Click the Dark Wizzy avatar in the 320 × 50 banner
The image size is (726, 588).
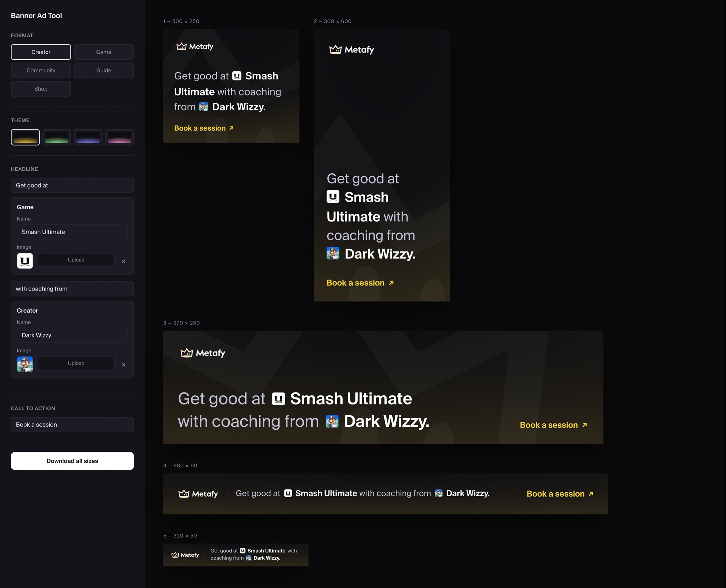249,558
